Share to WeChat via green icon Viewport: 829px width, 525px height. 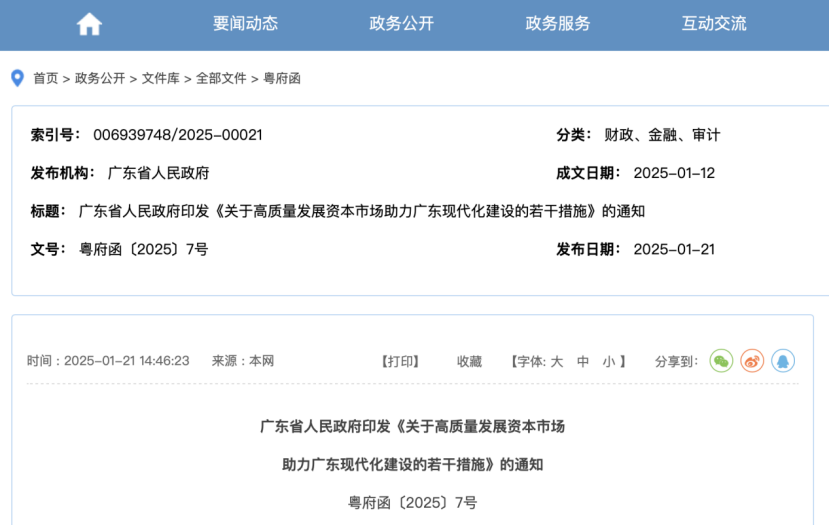721,361
